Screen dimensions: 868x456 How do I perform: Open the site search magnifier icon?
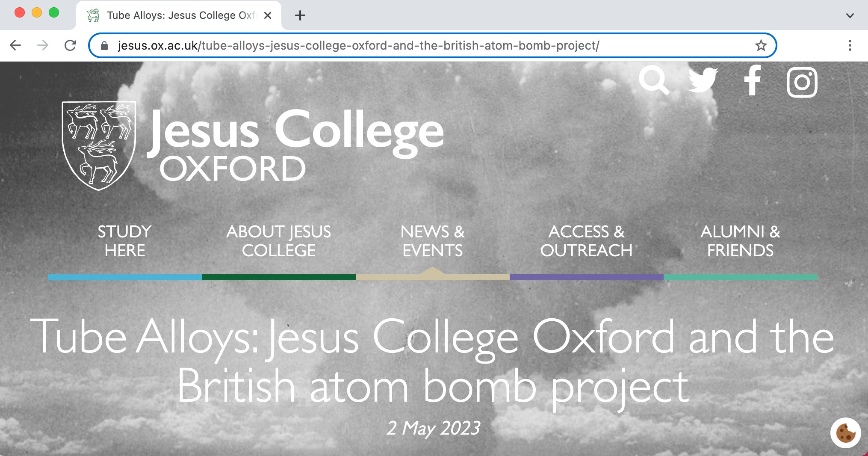(654, 80)
